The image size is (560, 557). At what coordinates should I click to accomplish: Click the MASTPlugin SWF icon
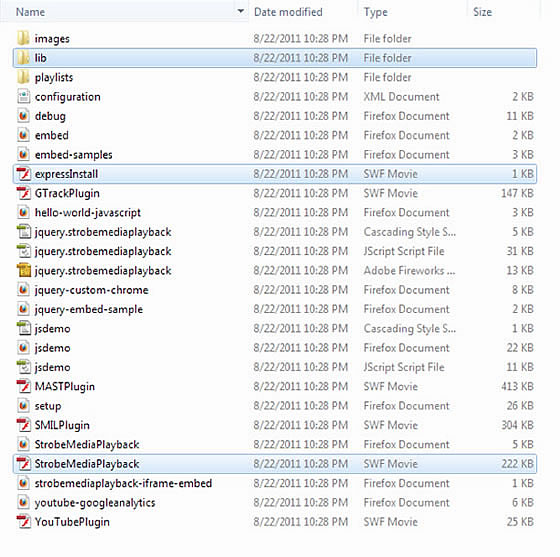24,386
